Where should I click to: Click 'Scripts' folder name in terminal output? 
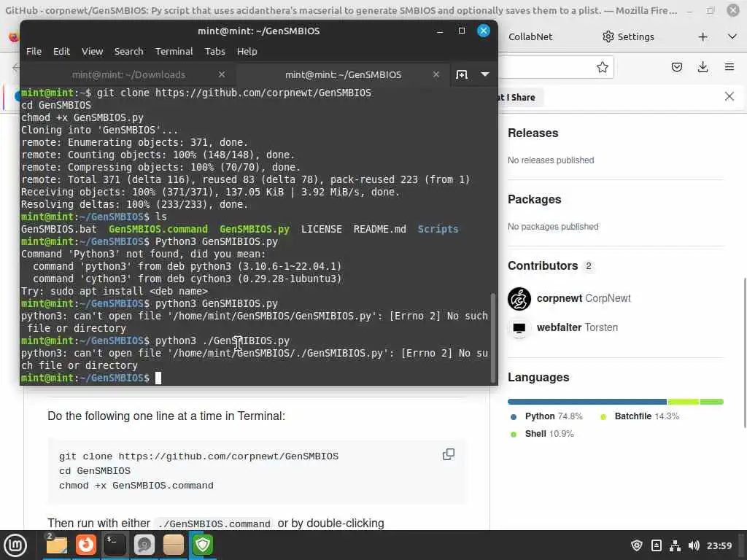tap(438, 229)
